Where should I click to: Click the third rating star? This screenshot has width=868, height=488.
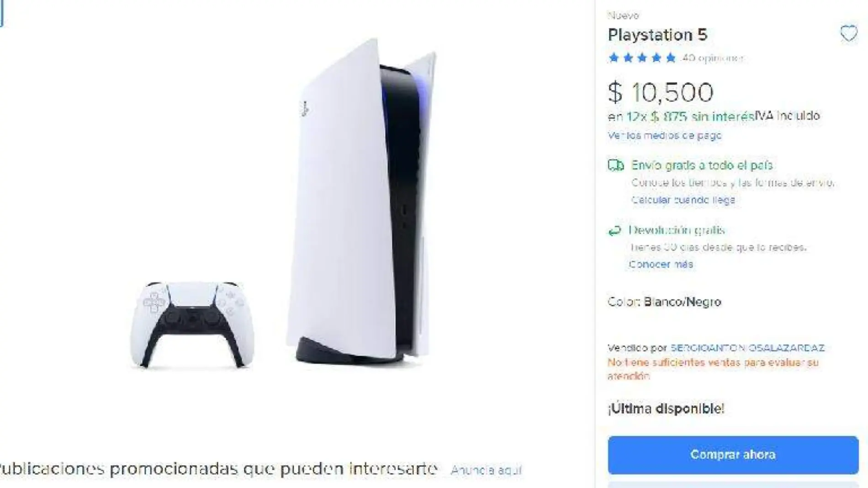[642, 58]
